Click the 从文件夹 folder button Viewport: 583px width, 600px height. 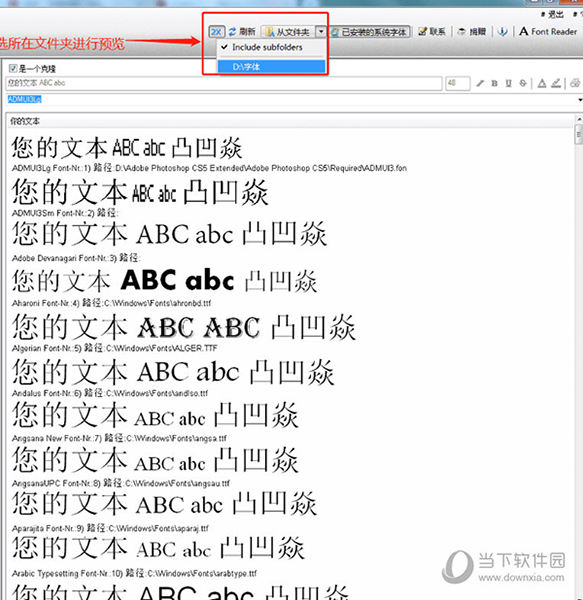point(288,32)
